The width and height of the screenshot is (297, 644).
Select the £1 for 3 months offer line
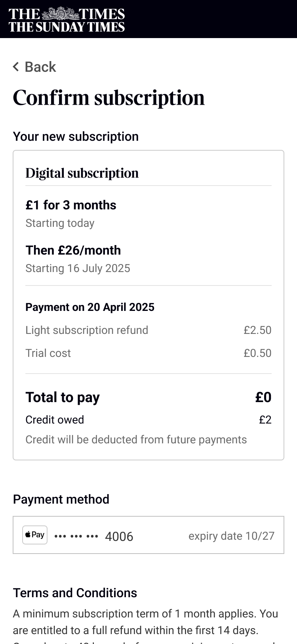click(x=71, y=205)
